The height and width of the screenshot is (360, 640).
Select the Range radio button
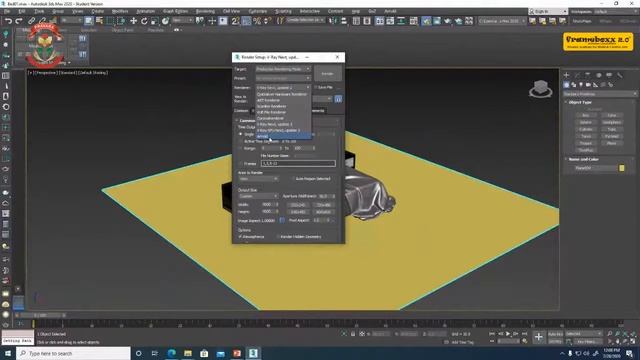[240, 148]
